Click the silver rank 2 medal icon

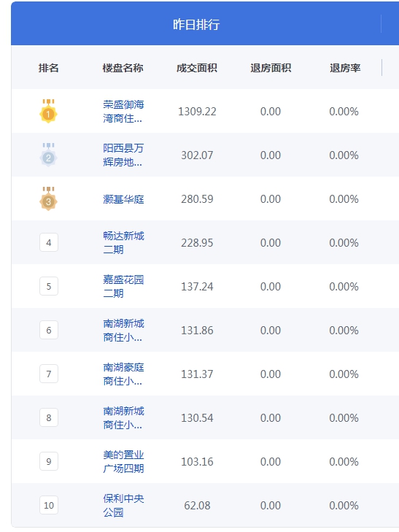48,155
